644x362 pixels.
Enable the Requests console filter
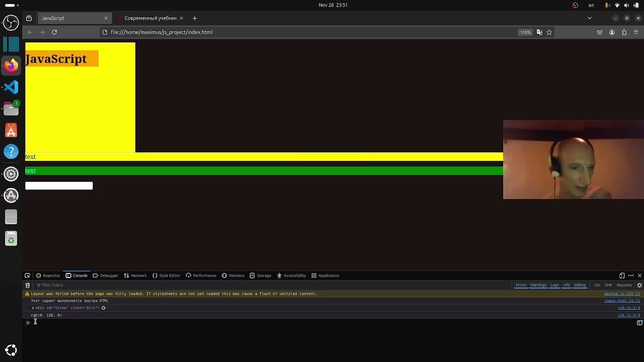click(624, 285)
